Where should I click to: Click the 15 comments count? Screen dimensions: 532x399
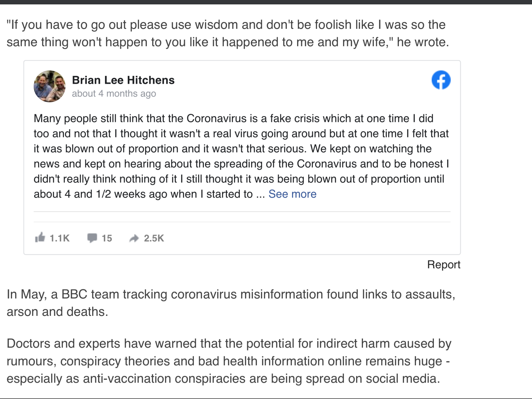[107, 238]
